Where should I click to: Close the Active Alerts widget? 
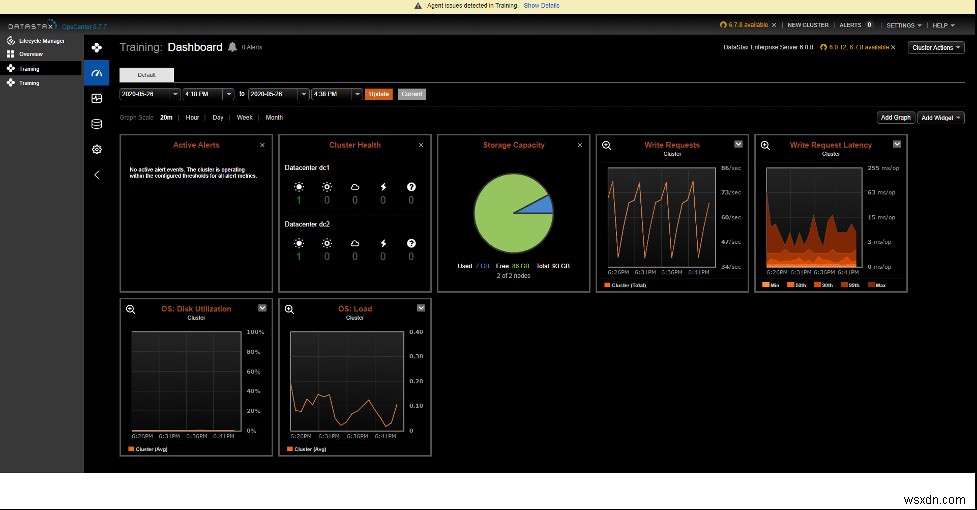pyautogui.click(x=262, y=145)
